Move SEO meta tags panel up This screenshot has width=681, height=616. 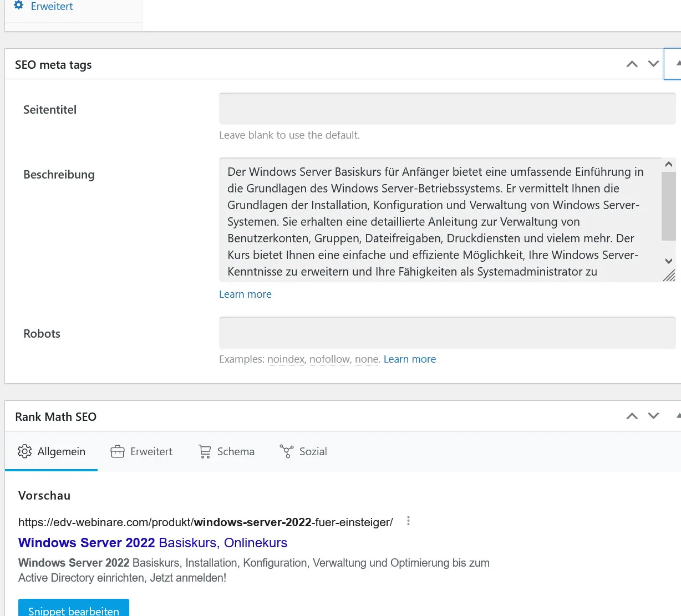click(632, 64)
